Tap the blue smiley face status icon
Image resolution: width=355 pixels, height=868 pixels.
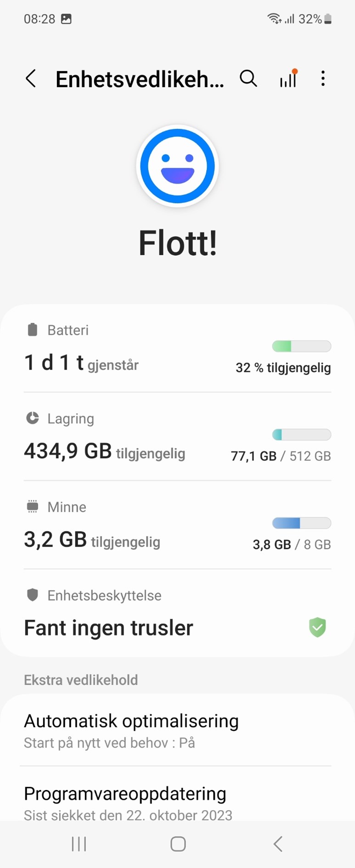tap(177, 166)
